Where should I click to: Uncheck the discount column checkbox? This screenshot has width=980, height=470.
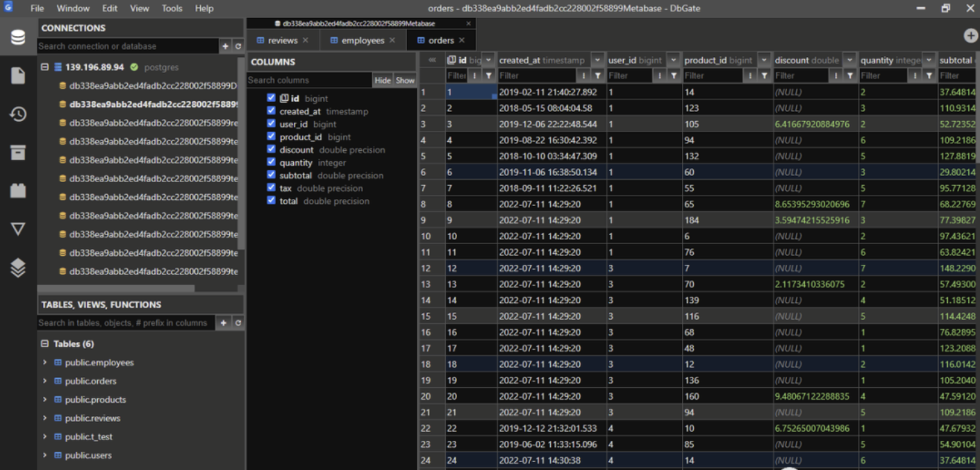[272, 149]
